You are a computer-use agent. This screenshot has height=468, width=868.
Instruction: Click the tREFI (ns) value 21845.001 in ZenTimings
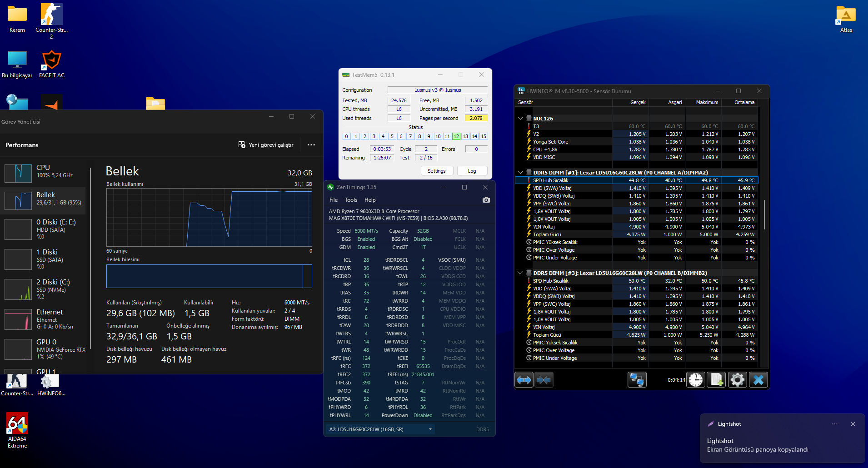coord(423,374)
